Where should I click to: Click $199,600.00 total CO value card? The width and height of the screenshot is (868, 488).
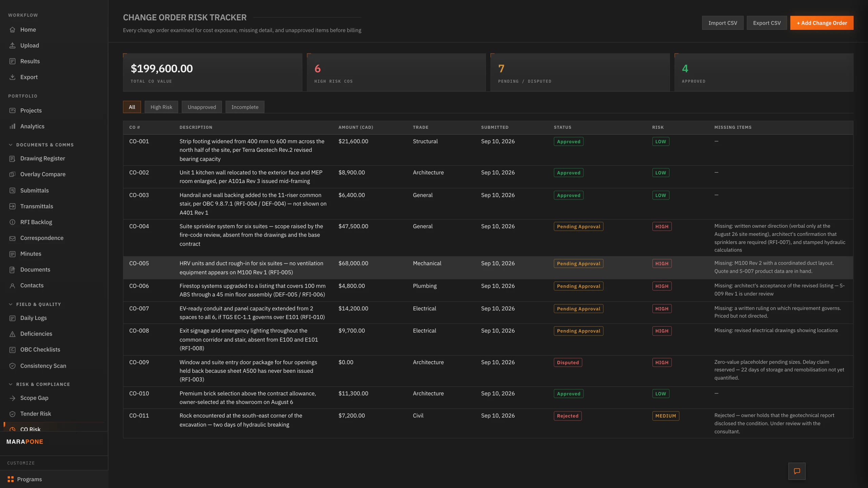tap(213, 73)
